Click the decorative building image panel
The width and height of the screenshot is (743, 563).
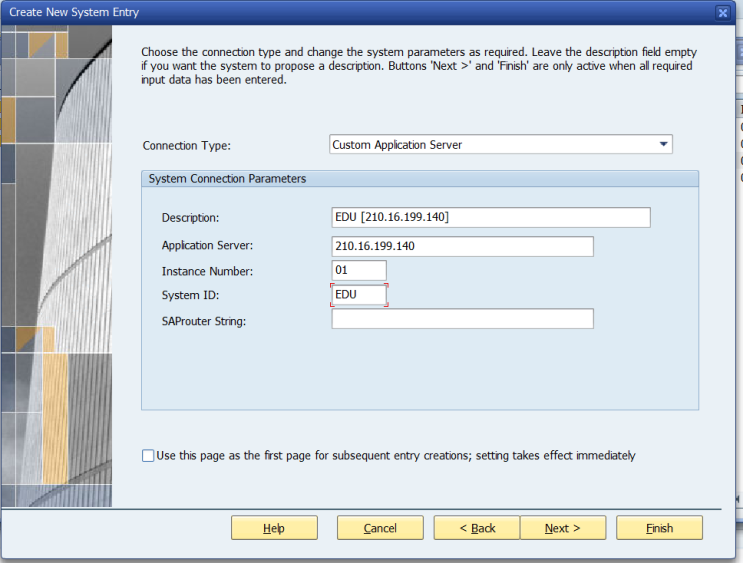[56, 266]
